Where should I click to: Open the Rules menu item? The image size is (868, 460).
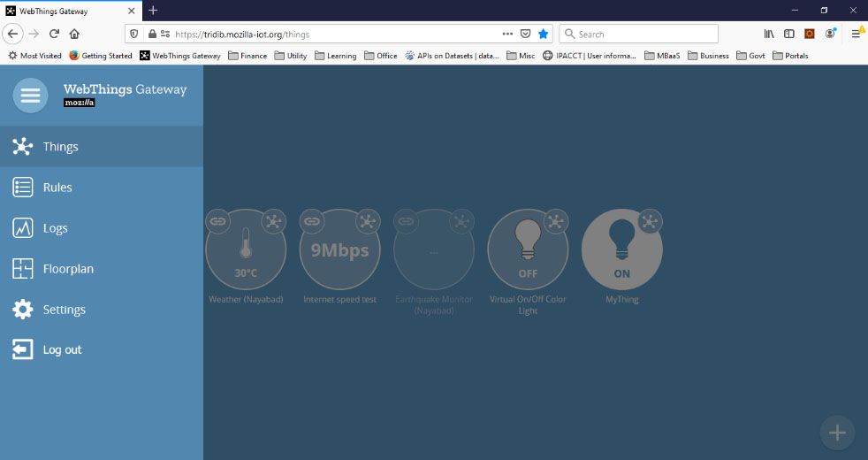point(102,188)
